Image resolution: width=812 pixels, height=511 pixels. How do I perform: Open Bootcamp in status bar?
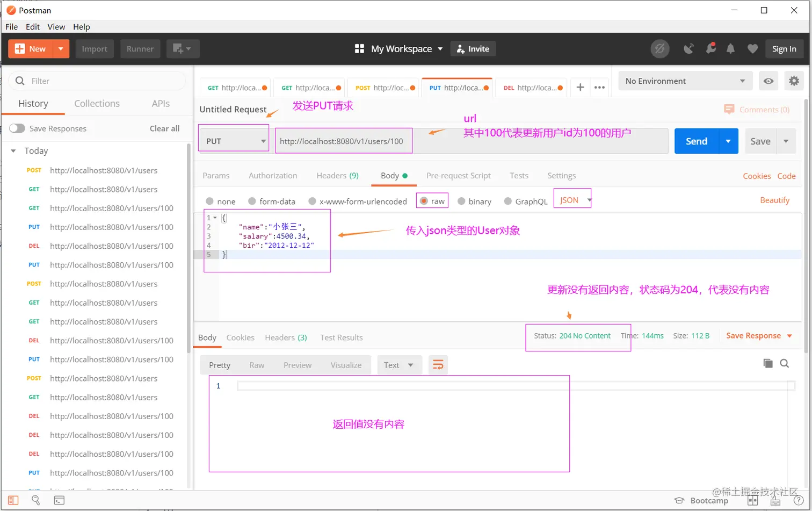701,500
